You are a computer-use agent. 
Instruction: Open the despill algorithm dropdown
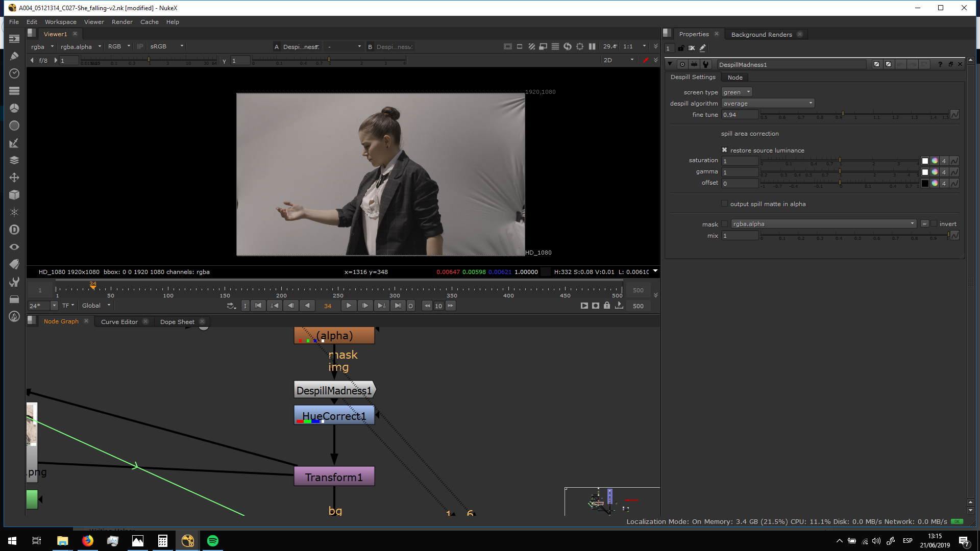pos(768,104)
